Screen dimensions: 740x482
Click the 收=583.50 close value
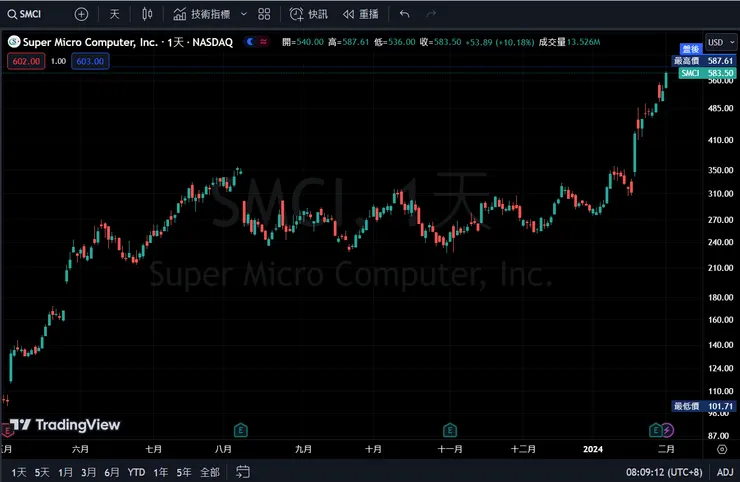click(x=440, y=42)
